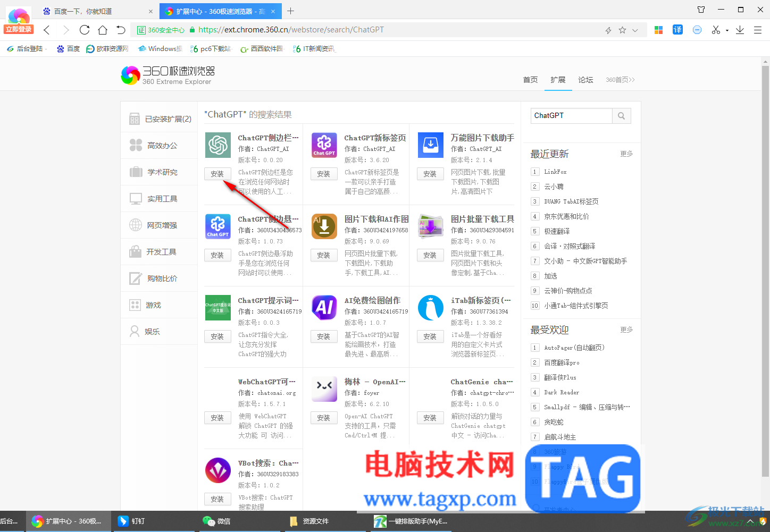Follow the 360首页>> link

(x=620, y=80)
